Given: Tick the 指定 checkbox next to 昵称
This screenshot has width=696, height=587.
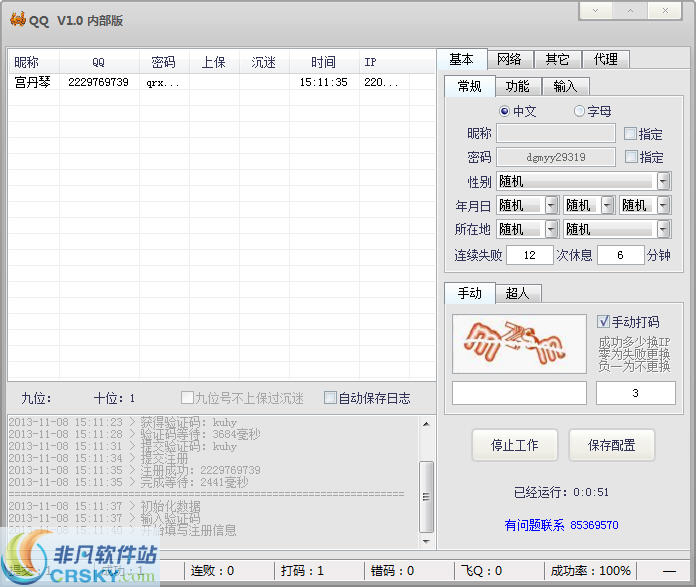Looking at the screenshot, I should click(x=630, y=134).
